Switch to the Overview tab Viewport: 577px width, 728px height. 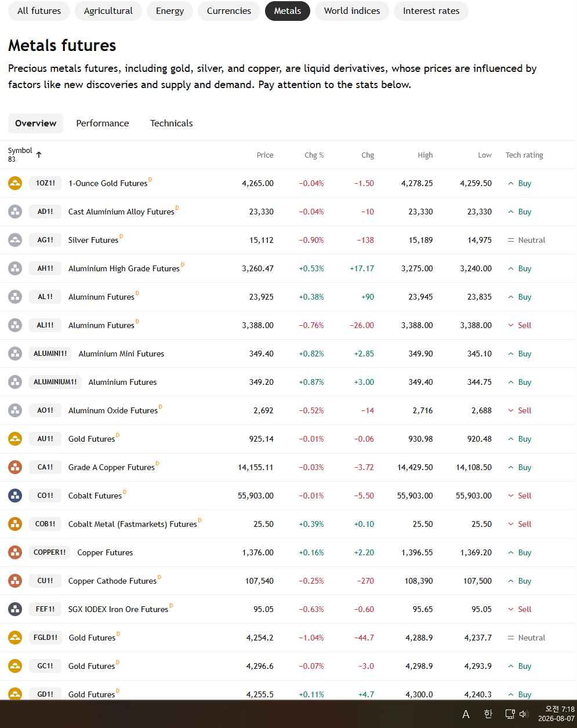coord(36,123)
